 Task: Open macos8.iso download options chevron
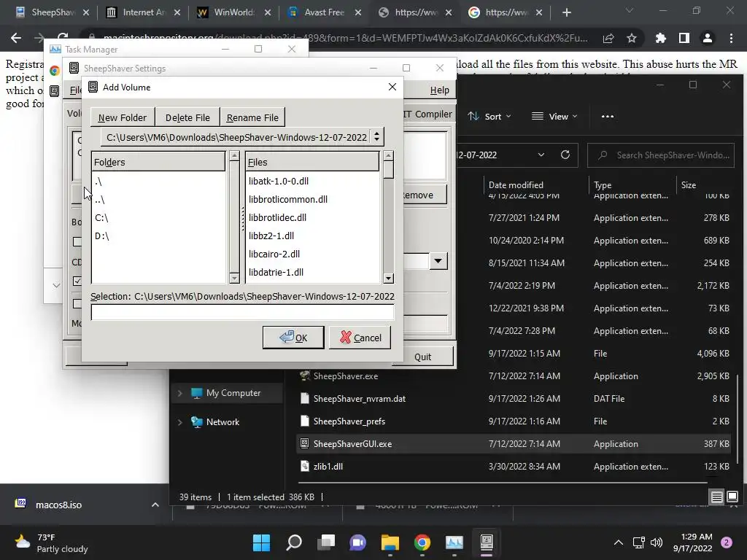[155, 505]
